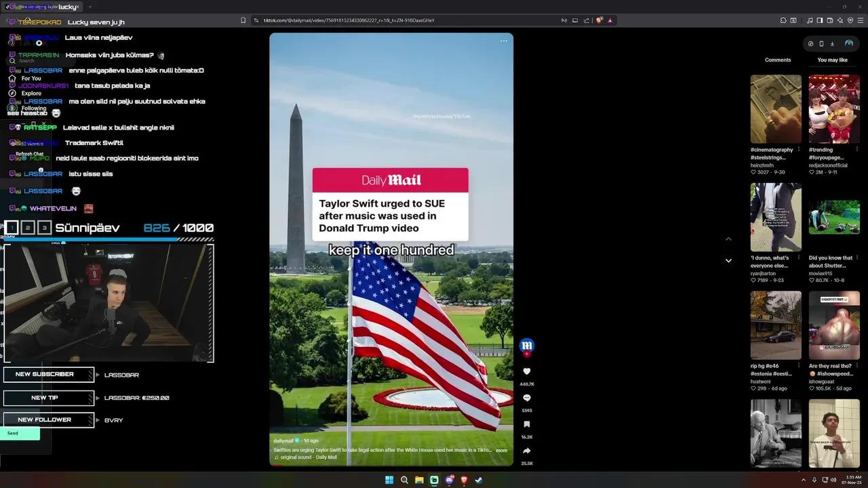
Task: Click the Refresh Chat button
Action: [29, 154]
